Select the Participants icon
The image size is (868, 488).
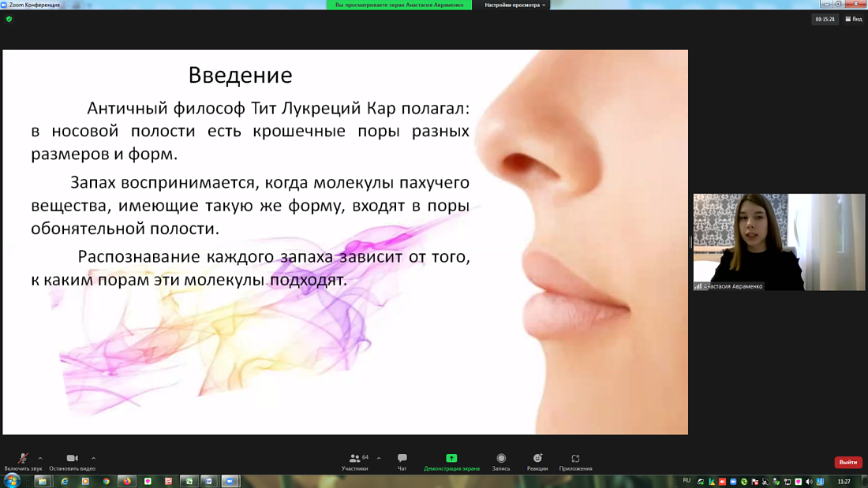pos(354,460)
